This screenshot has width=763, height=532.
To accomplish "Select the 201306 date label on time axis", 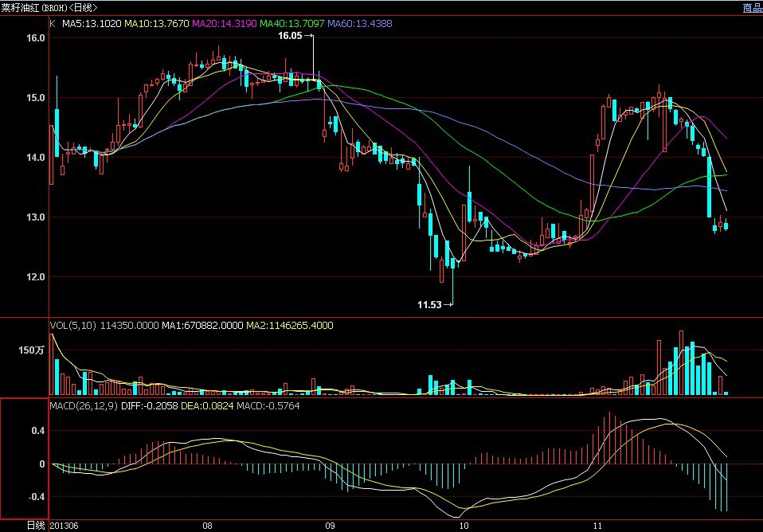I will (65, 526).
